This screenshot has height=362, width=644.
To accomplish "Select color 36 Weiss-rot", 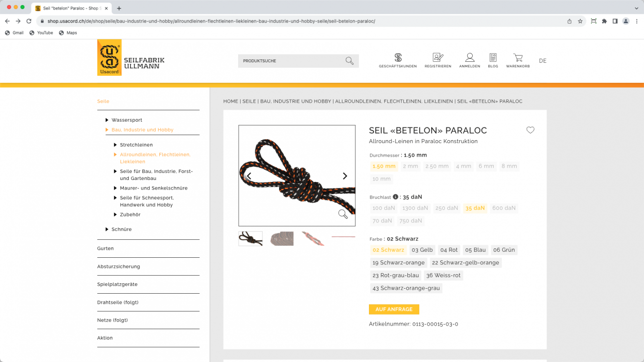I will [x=443, y=275].
